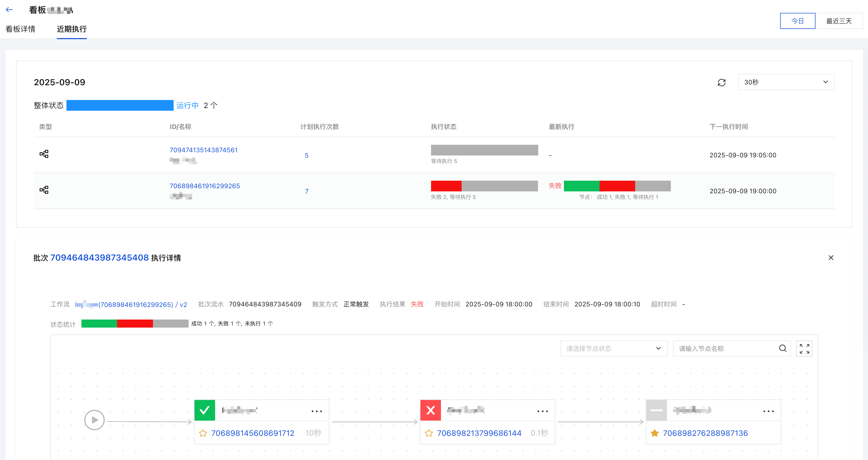Toggle star for node 706898213799686144
Screen dimensions: 868x460
(x=429, y=433)
